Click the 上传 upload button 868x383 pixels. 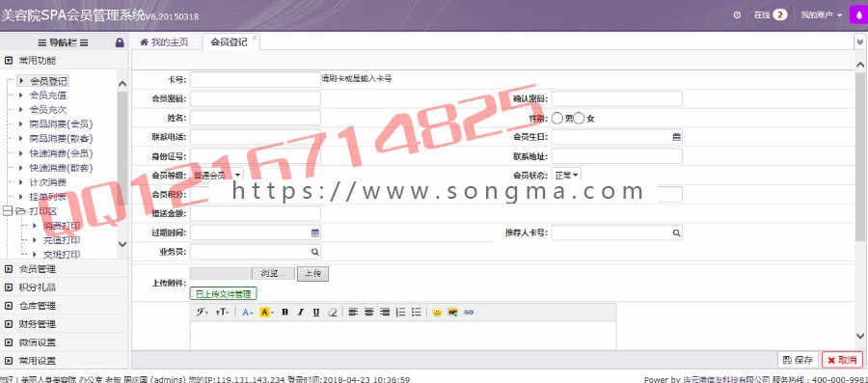tap(312, 273)
